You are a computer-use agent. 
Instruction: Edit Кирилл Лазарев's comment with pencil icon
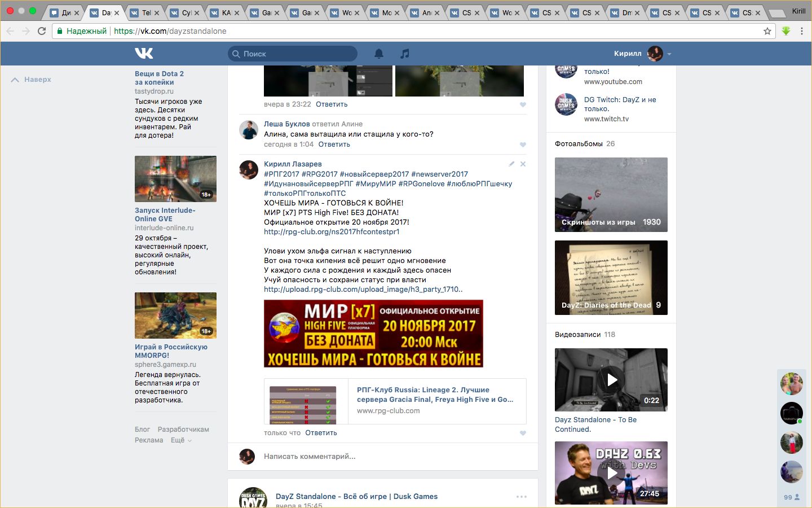[x=511, y=164]
